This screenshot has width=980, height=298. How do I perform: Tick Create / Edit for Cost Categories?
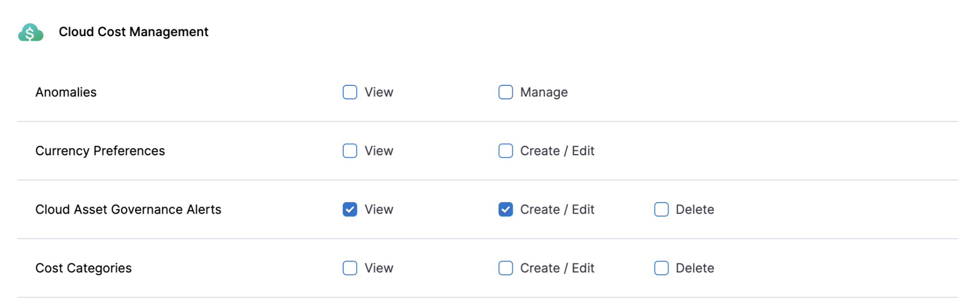pyautogui.click(x=505, y=268)
